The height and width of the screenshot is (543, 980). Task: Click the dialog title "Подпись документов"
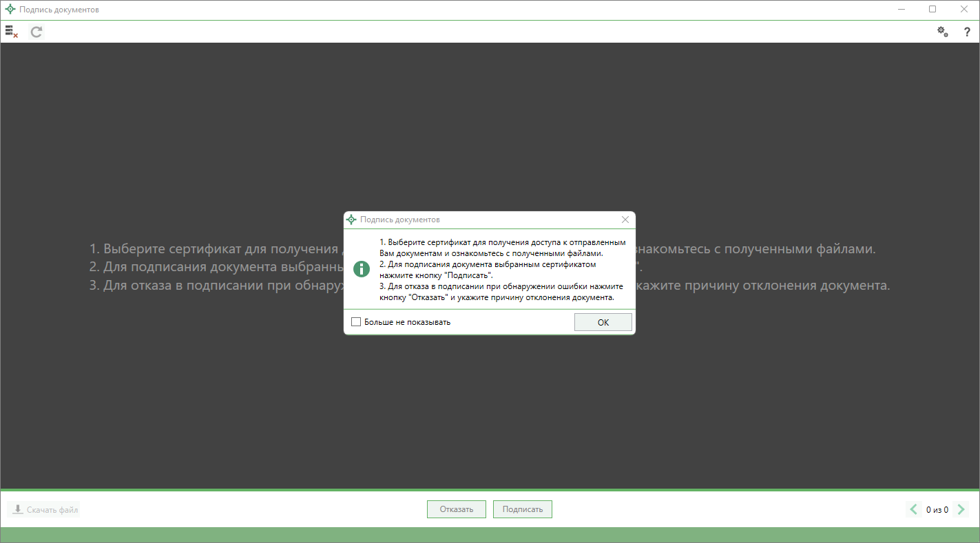point(399,220)
